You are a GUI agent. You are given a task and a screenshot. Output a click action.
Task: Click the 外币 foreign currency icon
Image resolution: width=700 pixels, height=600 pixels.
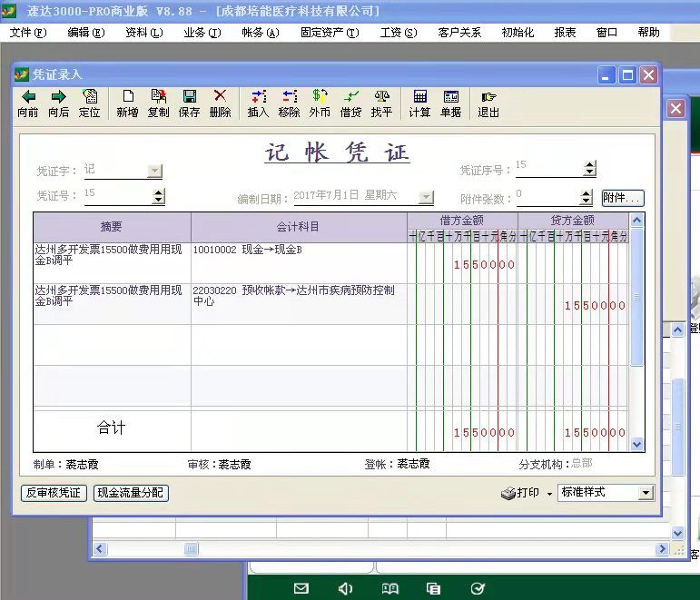tap(320, 97)
